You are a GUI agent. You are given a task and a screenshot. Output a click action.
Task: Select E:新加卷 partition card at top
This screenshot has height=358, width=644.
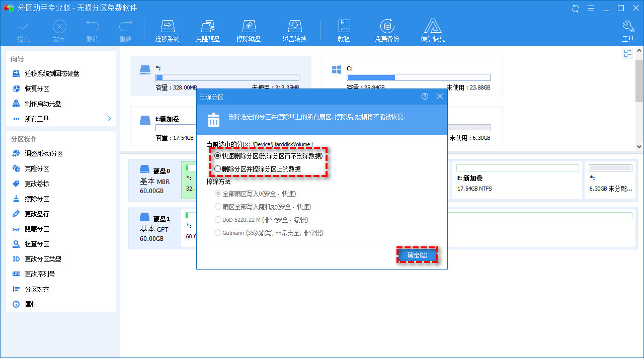pyautogui.click(x=163, y=126)
